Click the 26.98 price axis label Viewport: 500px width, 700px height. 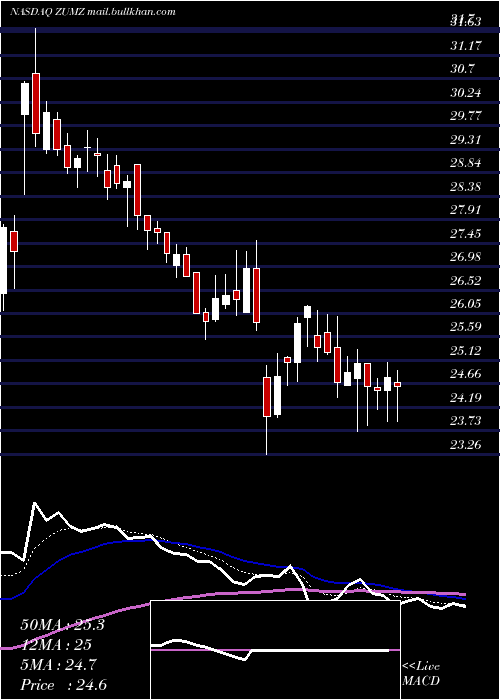pos(466,257)
